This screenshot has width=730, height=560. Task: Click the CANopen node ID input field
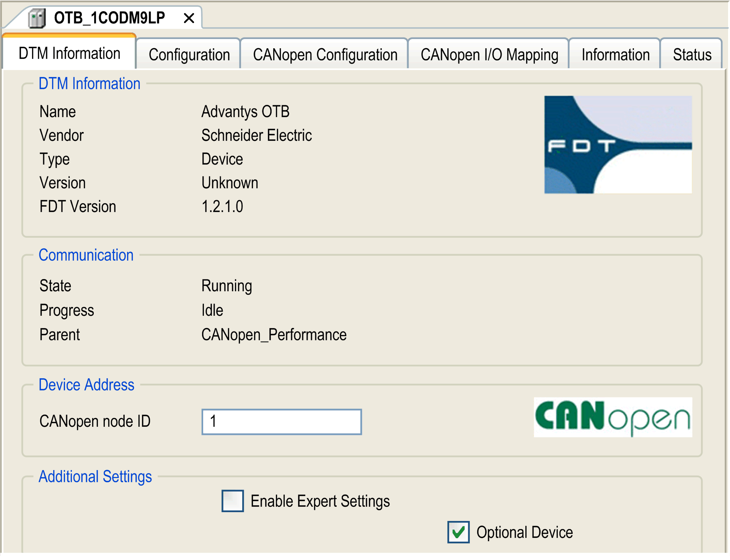click(282, 421)
